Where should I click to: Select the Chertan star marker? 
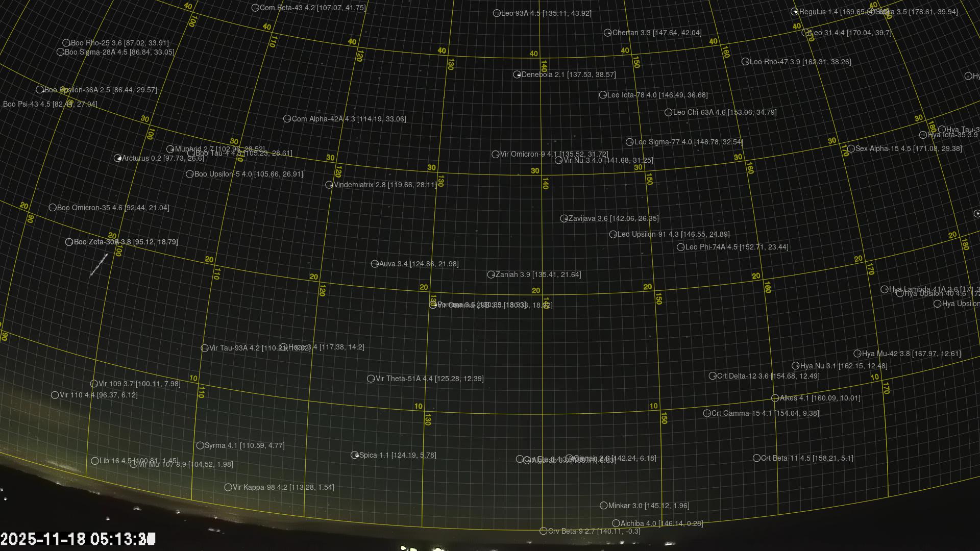point(607,33)
